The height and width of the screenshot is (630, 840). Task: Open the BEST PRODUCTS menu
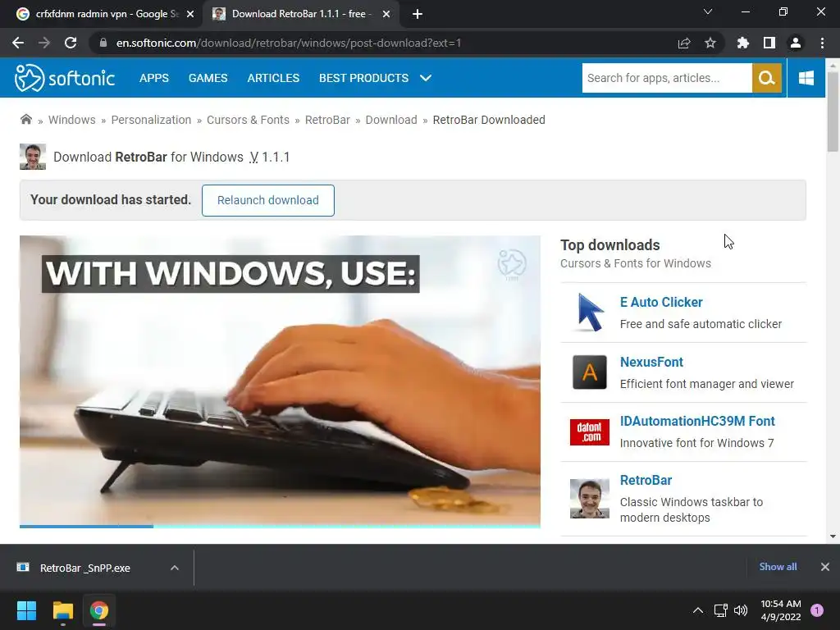click(x=363, y=78)
